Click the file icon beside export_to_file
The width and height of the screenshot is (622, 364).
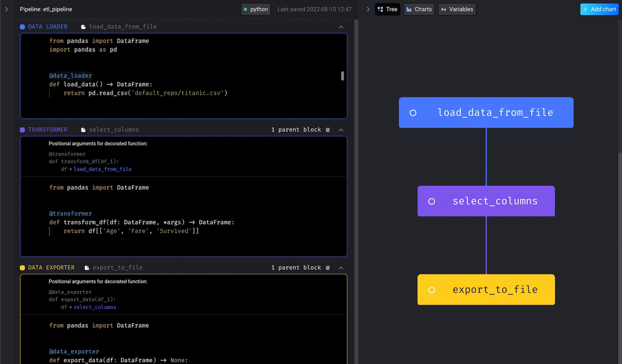(87, 268)
